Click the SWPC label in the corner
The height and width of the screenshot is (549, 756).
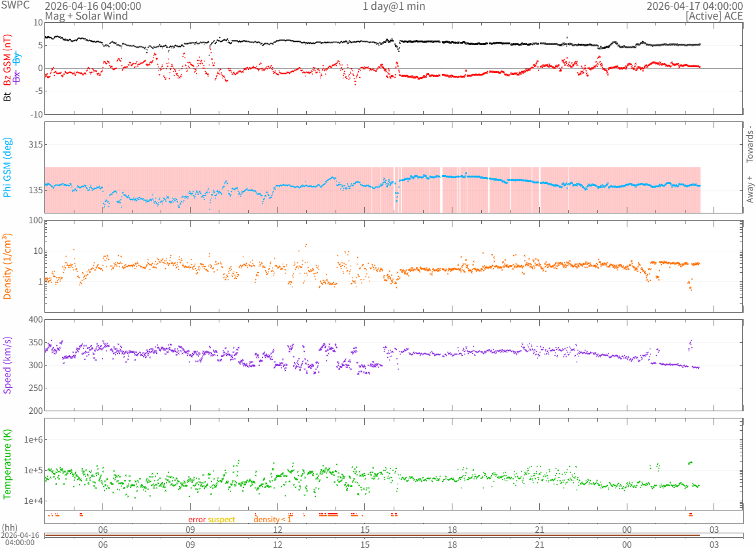[x=15, y=5]
